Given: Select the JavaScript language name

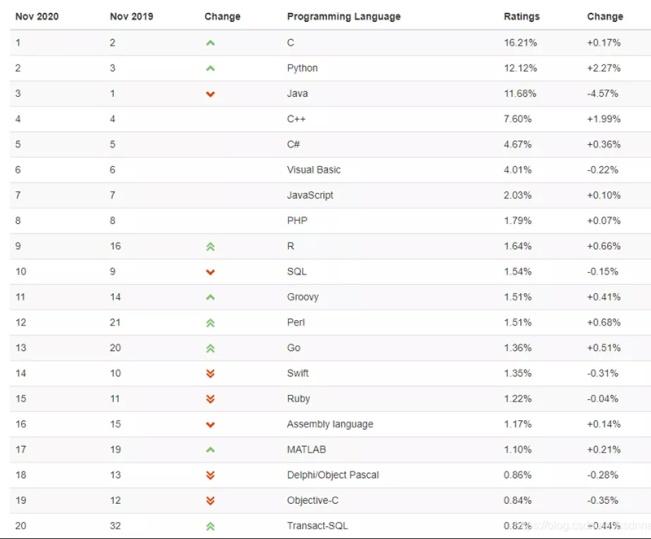Looking at the screenshot, I should pyautogui.click(x=310, y=195).
